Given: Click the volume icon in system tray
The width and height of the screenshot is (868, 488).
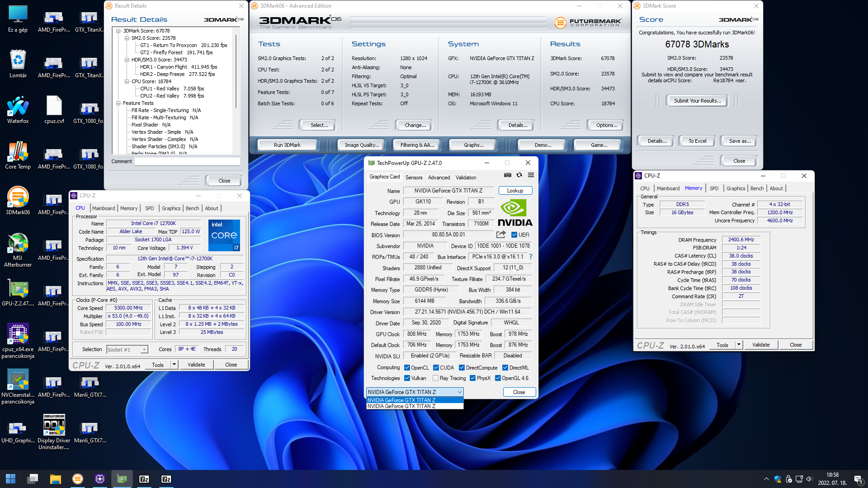Looking at the screenshot, I should [x=809, y=479].
